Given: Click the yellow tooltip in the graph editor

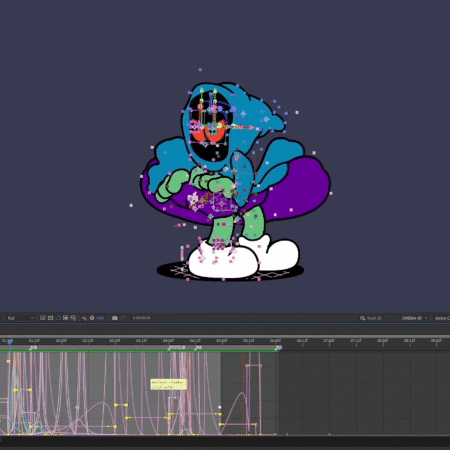Looking at the screenshot, I should [x=169, y=384].
